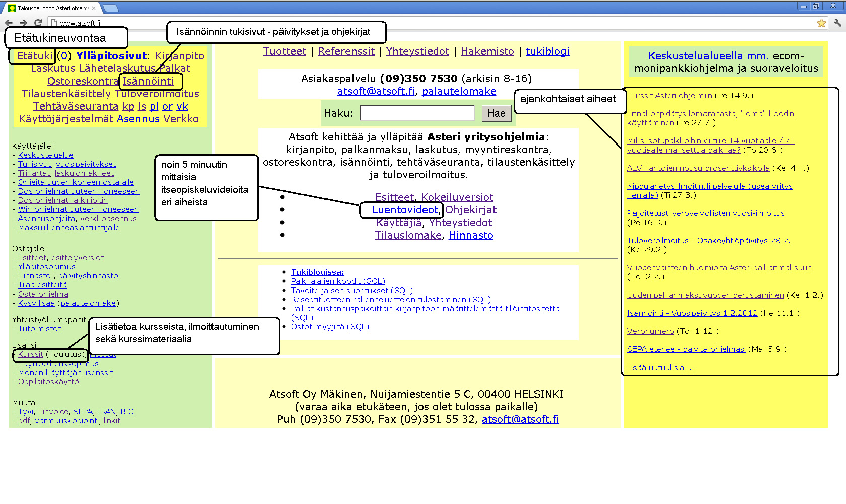Screen dimensions: 846x504
Task: Open the Osta ohjelma link
Action: (x=43, y=294)
